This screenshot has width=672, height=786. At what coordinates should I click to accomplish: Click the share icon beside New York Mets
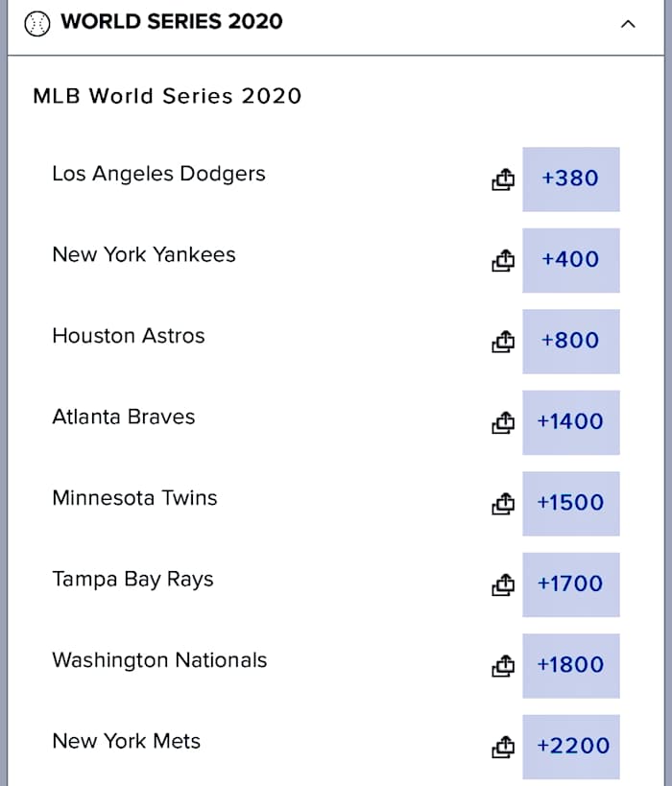click(503, 747)
